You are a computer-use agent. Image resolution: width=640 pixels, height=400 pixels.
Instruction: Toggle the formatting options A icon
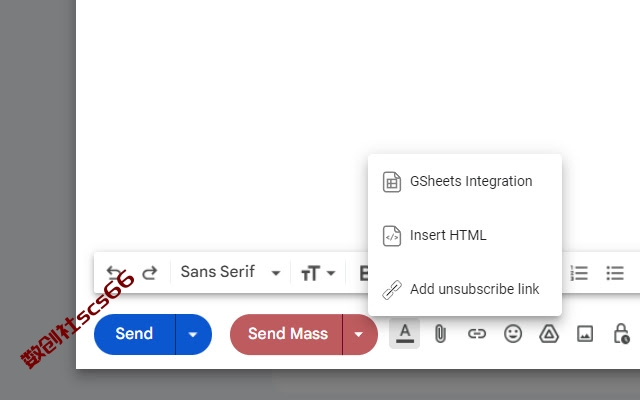pyautogui.click(x=404, y=334)
